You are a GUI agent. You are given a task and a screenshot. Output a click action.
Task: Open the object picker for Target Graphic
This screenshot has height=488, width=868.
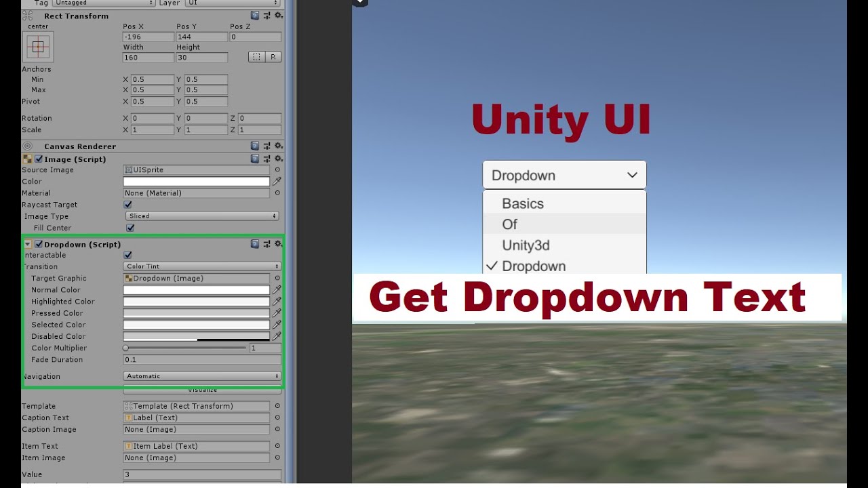click(x=277, y=279)
